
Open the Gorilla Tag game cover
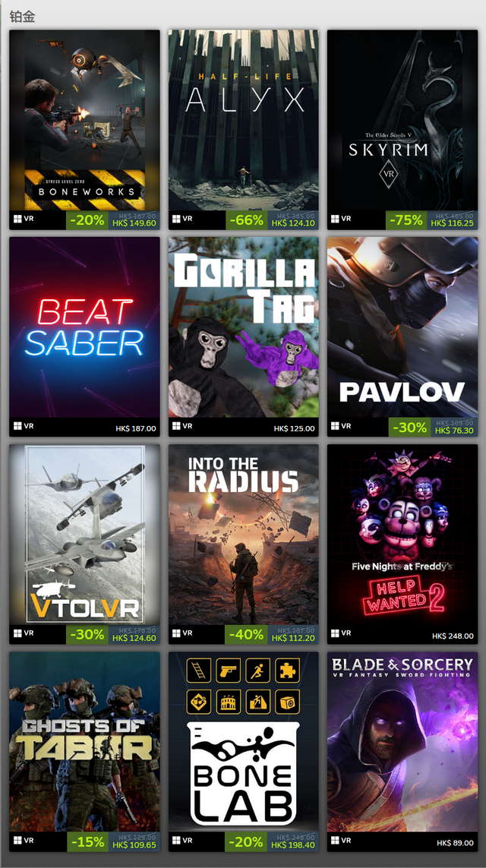tap(244, 327)
